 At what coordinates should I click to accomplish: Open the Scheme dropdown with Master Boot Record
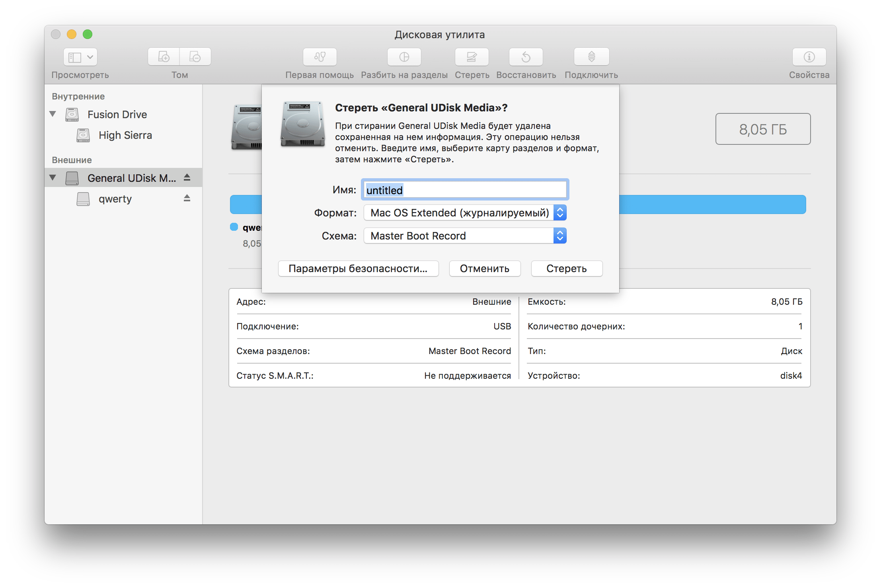(x=465, y=236)
